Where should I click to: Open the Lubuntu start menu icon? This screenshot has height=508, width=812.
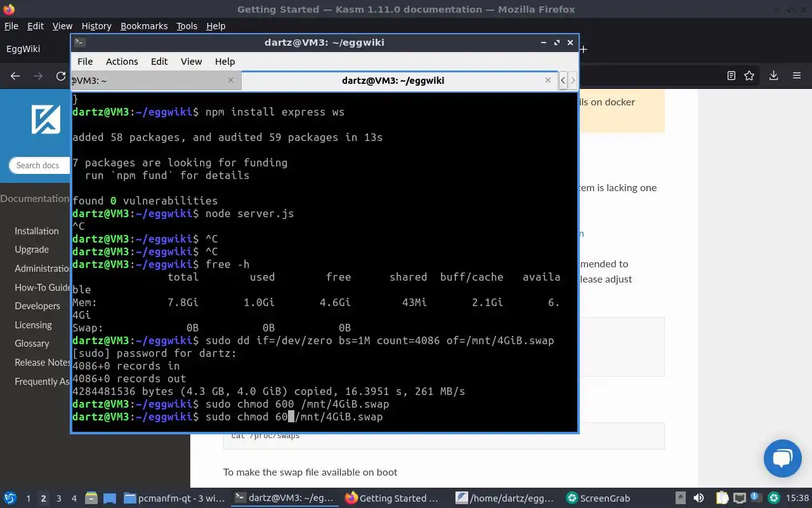[x=10, y=498]
